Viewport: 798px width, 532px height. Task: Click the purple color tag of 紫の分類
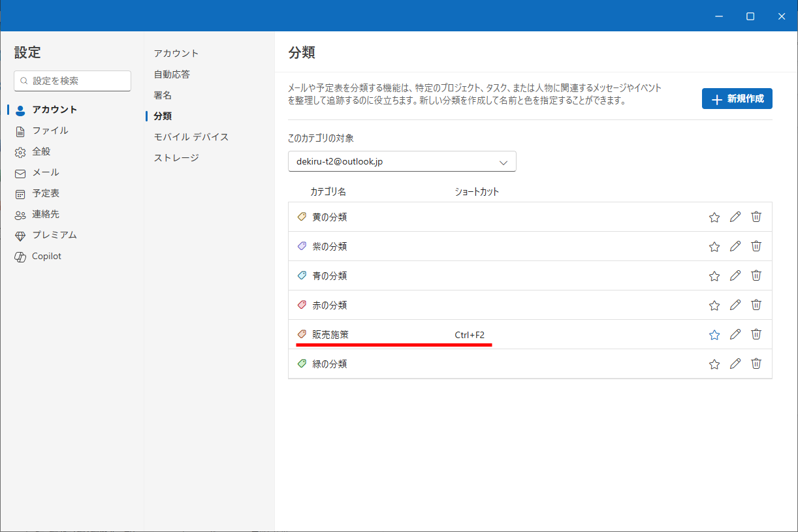tap(301, 246)
